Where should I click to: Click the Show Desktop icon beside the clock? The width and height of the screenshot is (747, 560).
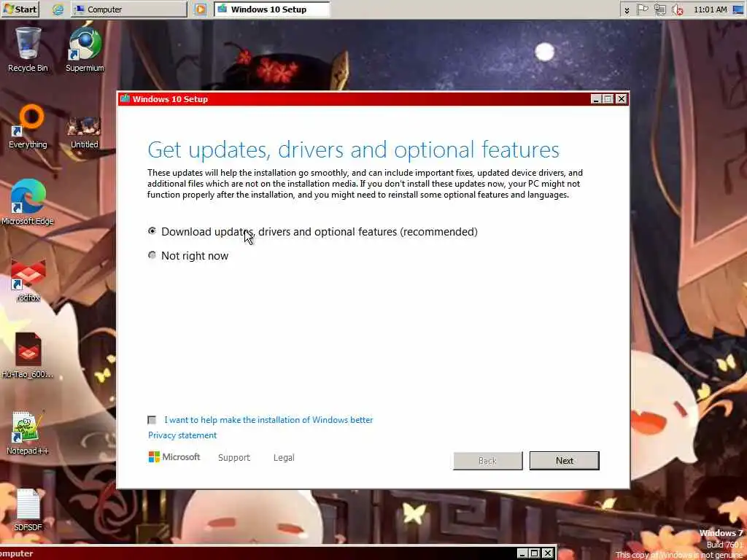(738, 9)
